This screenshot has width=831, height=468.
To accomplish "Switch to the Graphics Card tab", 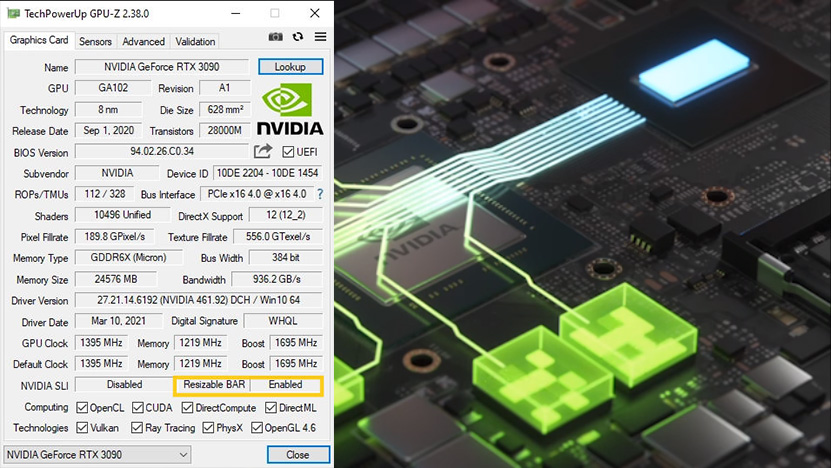I will coord(39,40).
